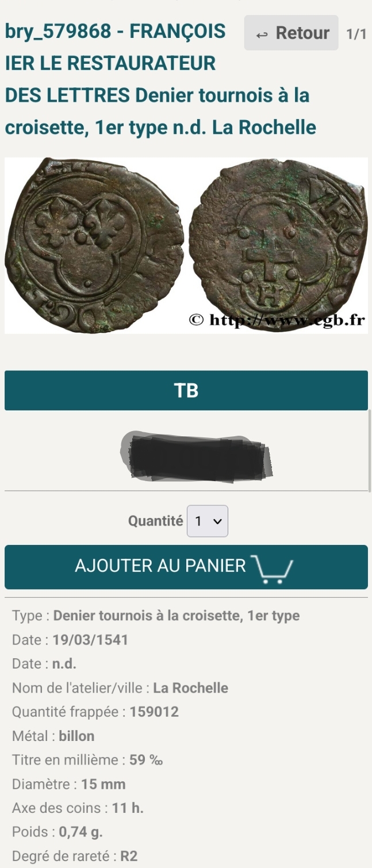
Task: Click the Quantité frappée value 159012
Action: click(x=154, y=712)
